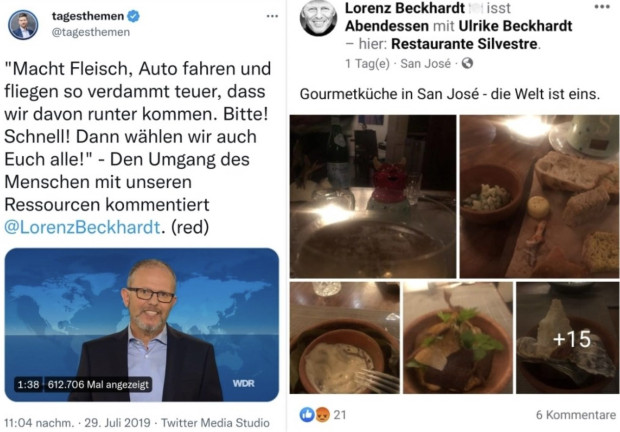Click the public globe privacy icon
This screenshot has width=620, height=432.
pyautogui.click(x=467, y=63)
